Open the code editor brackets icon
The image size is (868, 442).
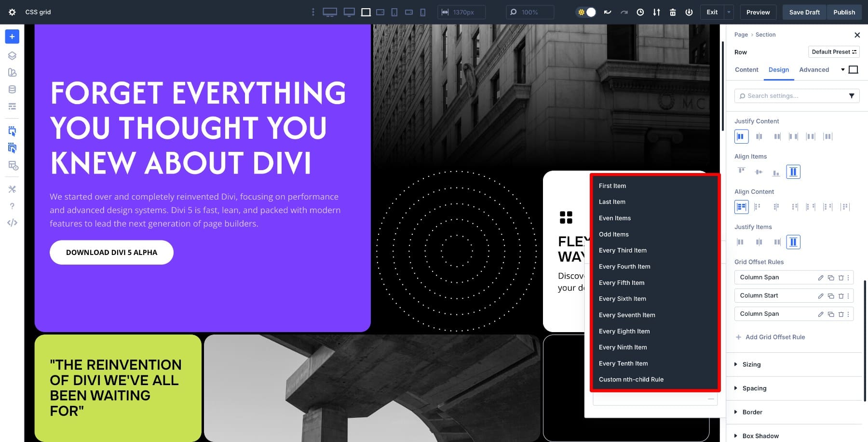point(12,223)
